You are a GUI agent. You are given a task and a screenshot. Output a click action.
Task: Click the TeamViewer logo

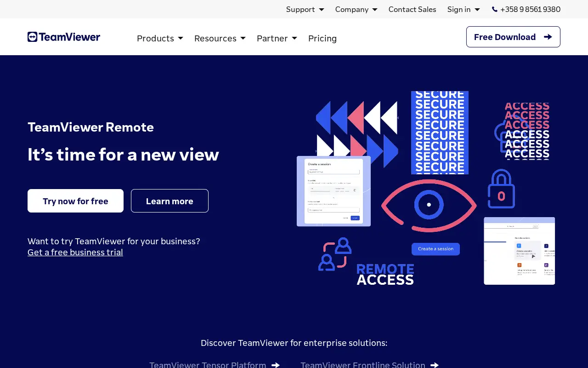64,37
